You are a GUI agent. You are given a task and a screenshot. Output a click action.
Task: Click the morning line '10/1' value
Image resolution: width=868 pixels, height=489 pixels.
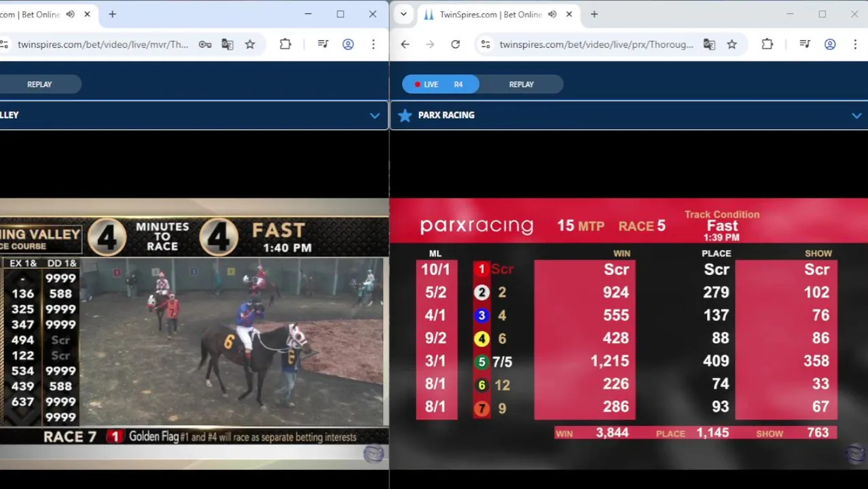click(x=435, y=269)
